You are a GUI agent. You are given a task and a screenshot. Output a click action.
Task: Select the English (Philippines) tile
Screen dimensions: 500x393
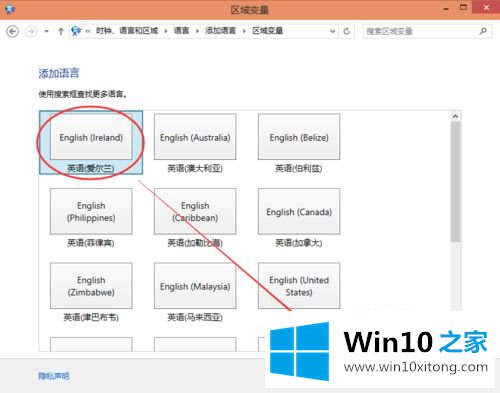91,211
